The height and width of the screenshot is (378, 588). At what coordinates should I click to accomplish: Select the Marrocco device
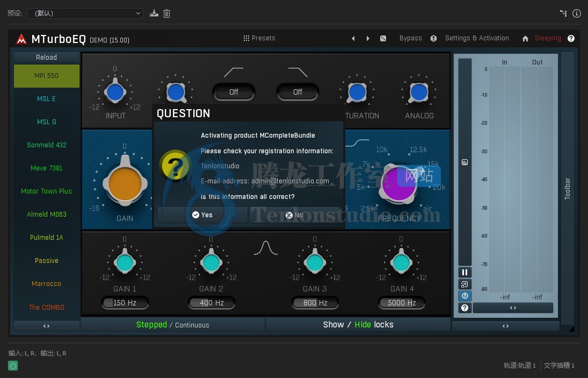coord(47,284)
